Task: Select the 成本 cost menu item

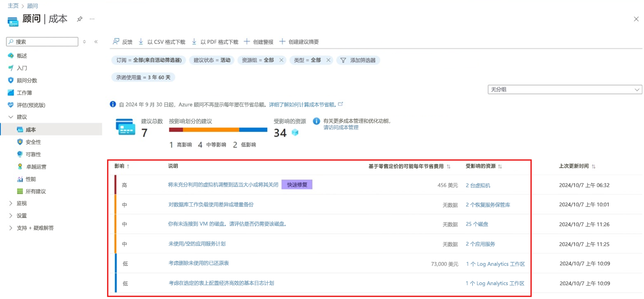Action: point(51,129)
